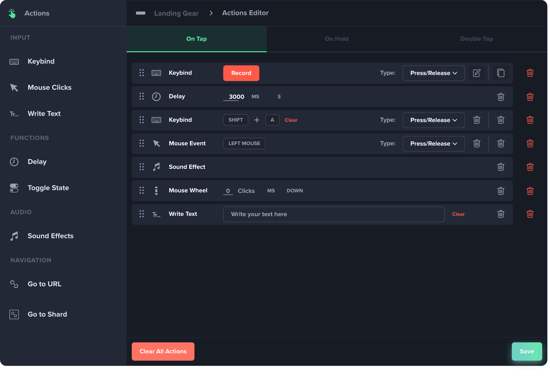Switch to the On Hold tab
The width and height of the screenshot is (550, 392).
[x=336, y=39]
